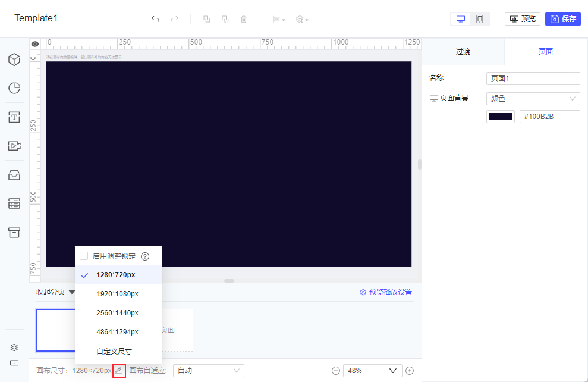Choose 自定义尺寸 custom size option
The width and height of the screenshot is (588, 382).
118,352
